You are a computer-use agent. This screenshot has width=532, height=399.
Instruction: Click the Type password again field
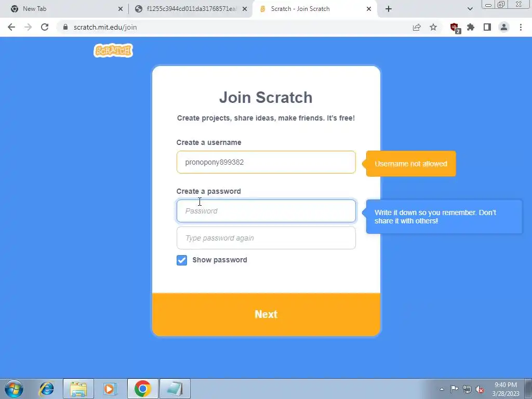[x=266, y=238]
